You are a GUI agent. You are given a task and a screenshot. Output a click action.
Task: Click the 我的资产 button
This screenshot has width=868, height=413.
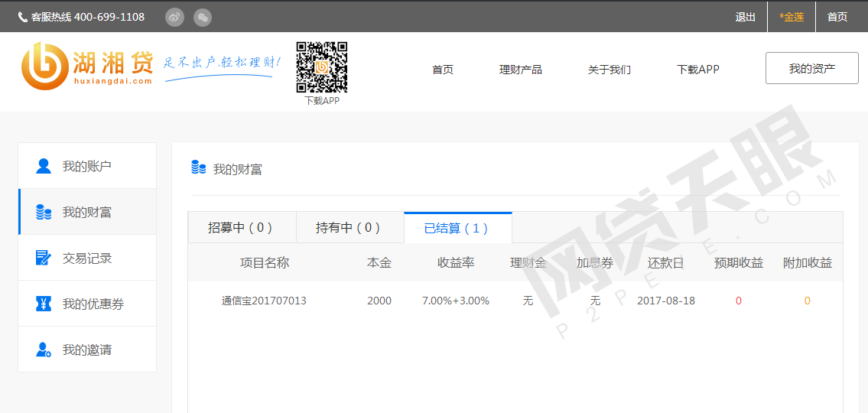(x=812, y=69)
